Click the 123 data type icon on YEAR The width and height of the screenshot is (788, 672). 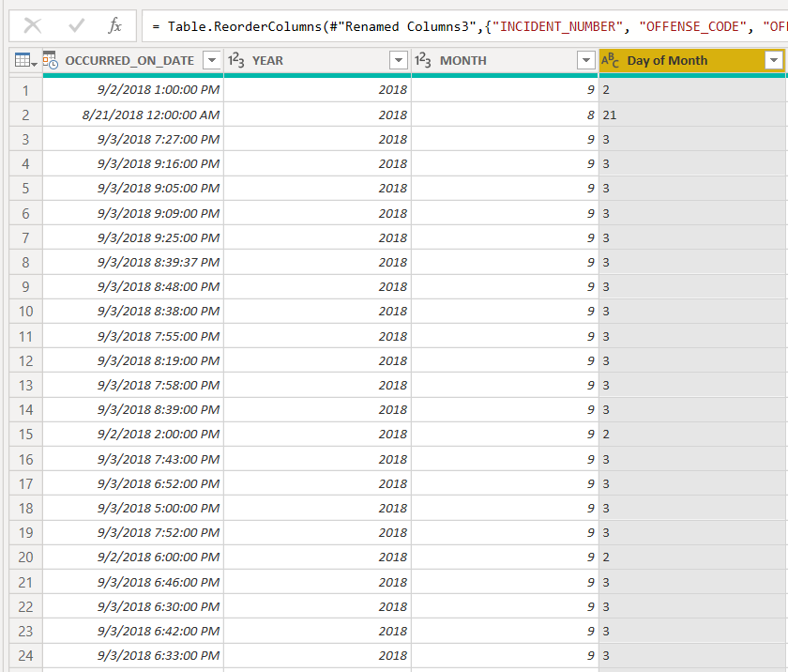233,59
